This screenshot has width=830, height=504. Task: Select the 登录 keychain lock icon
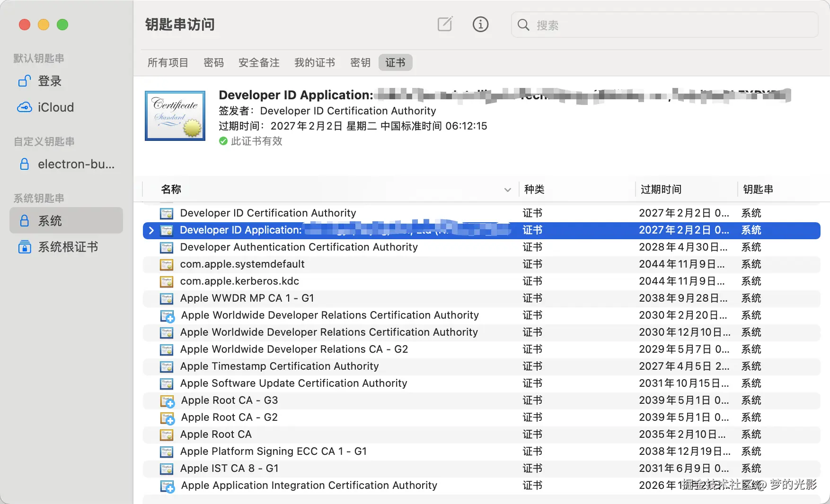pyautogui.click(x=25, y=81)
